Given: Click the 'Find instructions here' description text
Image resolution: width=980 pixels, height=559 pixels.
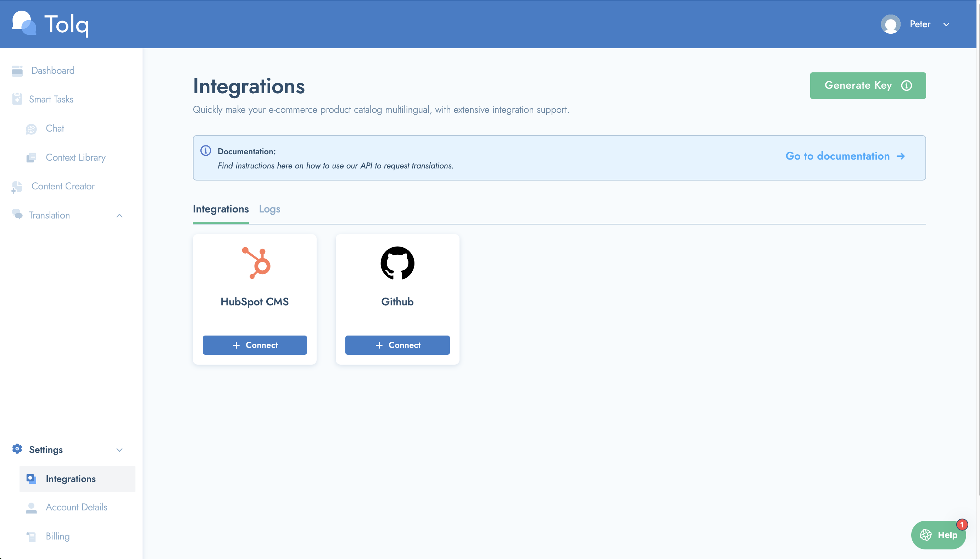Looking at the screenshot, I should [335, 166].
